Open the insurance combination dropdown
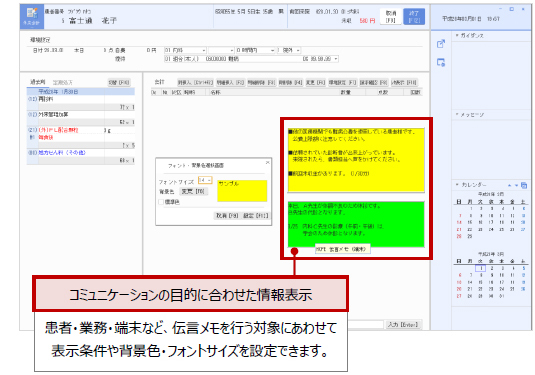 [x=251, y=59]
